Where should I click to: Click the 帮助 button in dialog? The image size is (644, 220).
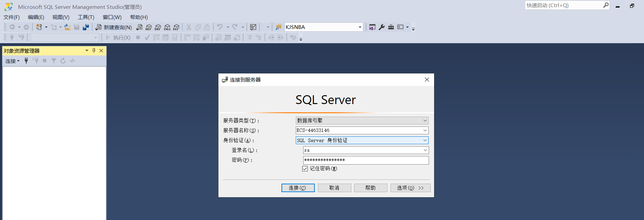pos(370,188)
